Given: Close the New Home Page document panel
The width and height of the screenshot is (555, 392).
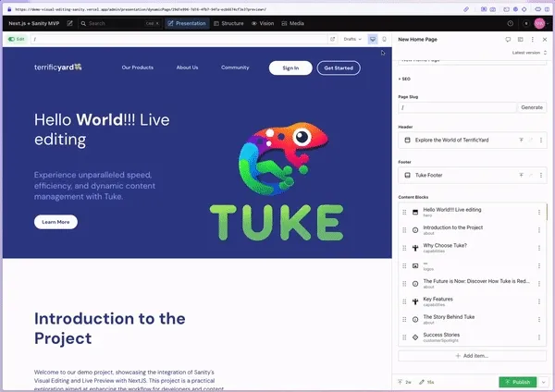Looking at the screenshot, I should [x=543, y=40].
